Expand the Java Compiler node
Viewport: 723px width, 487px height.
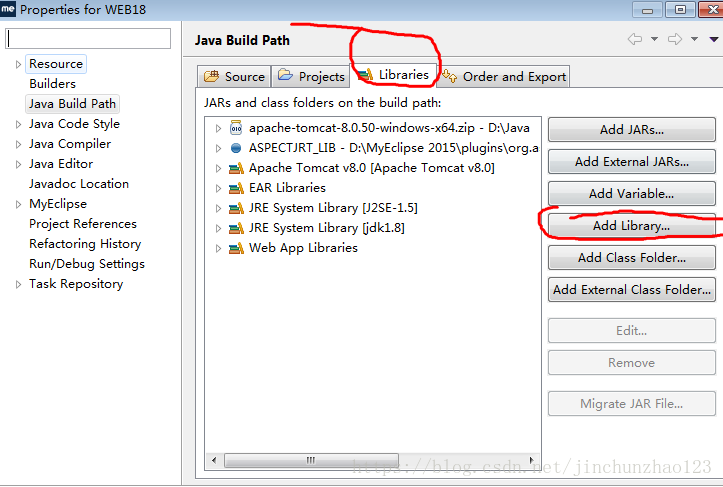tap(18, 144)
